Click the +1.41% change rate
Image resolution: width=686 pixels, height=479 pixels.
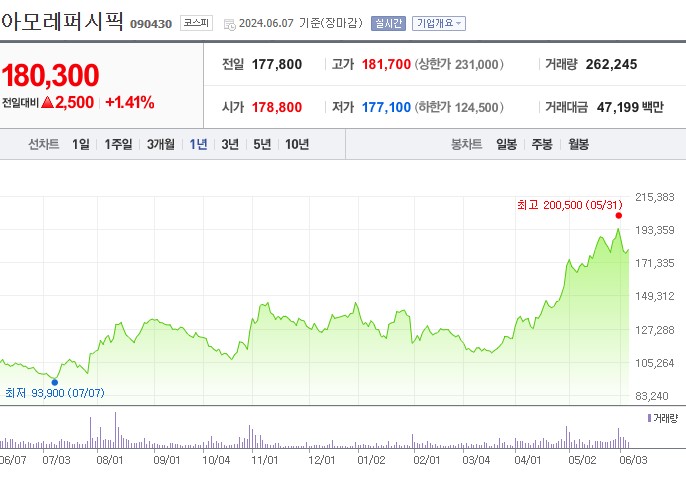[130, 102]
